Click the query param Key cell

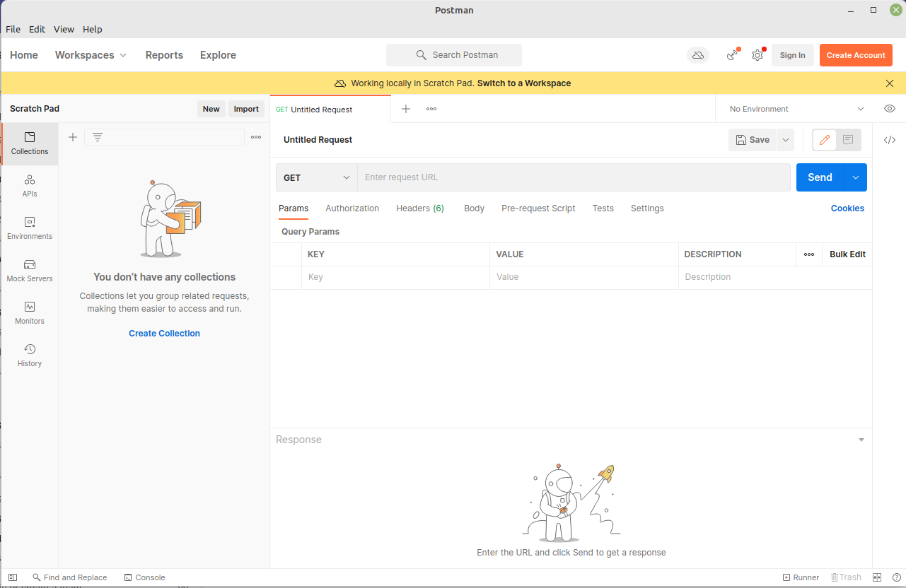[x=396, y=277]
